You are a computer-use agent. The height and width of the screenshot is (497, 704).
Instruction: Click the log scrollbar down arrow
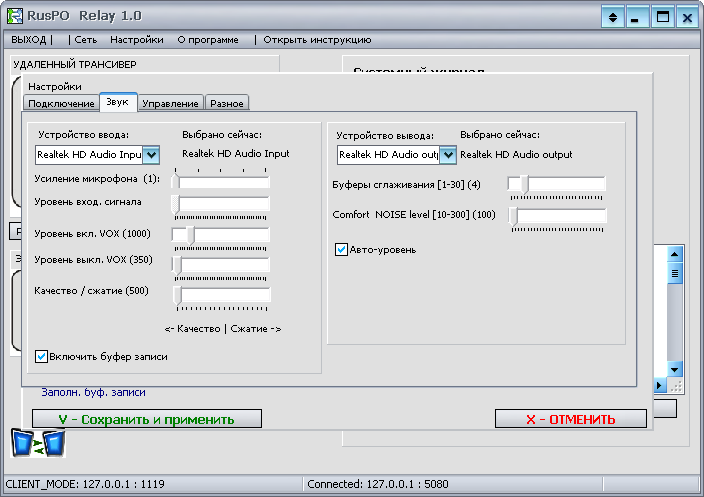pyautogui.click(x=674, y=368)
